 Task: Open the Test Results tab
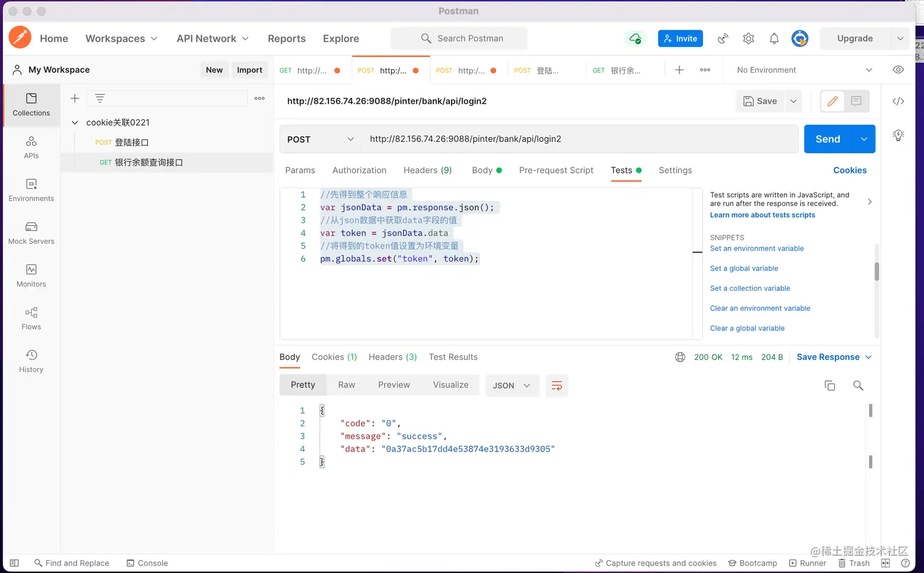(453, 357)
